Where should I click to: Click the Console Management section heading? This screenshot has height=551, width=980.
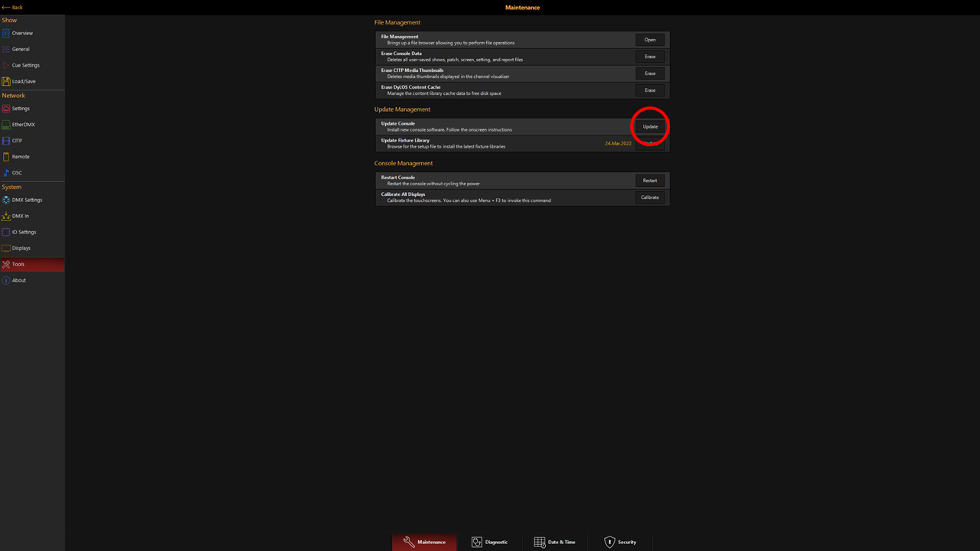tap(403, 163)
